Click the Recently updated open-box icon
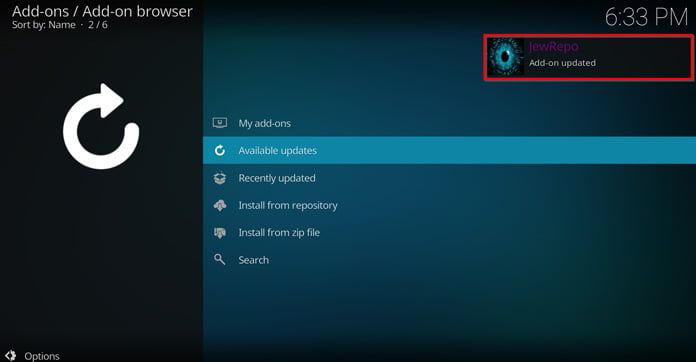The image size is (696, 362). pyautogui.click(x=220, y=178)
